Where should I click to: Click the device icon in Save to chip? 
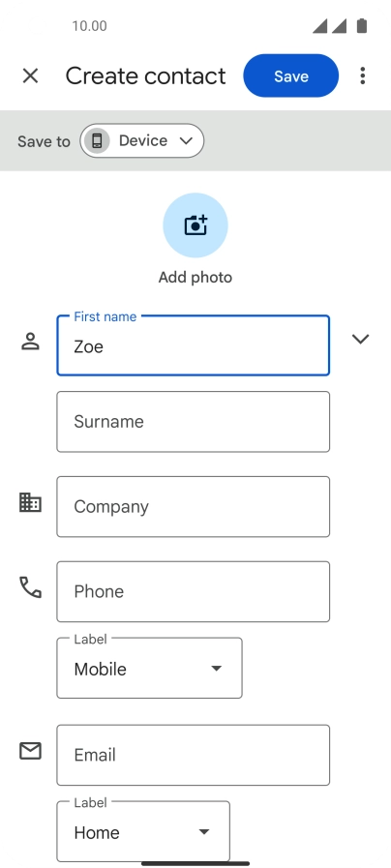click(97, 140)
